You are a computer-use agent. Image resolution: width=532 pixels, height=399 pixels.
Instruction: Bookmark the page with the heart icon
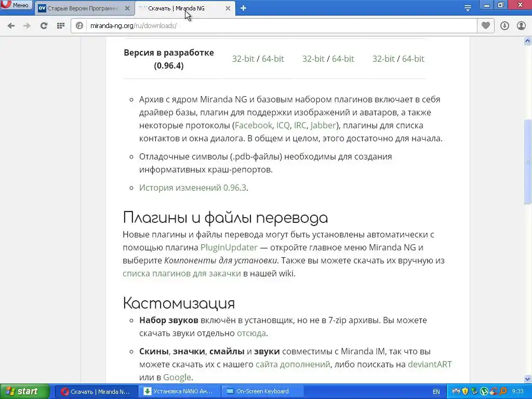486,25
